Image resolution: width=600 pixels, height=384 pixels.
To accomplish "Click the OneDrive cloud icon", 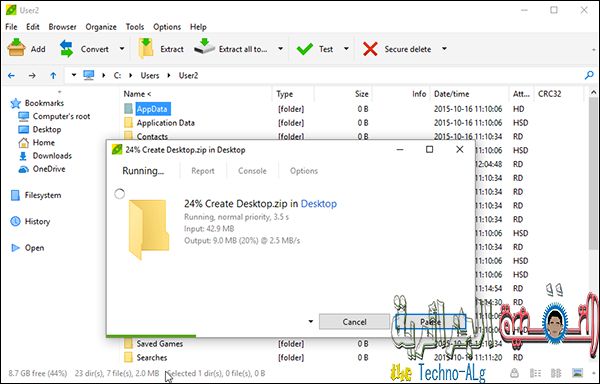I will point(24,169).
